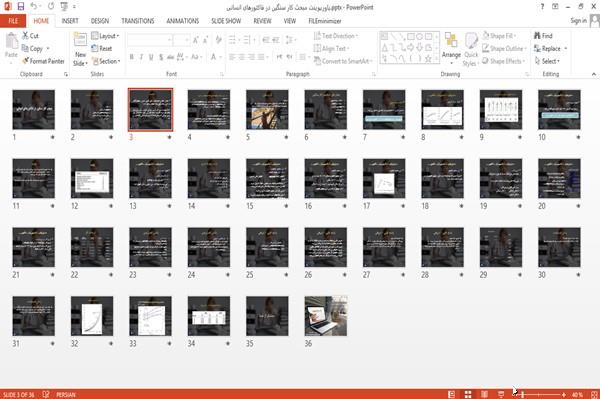600x399 pixels.
Task: Toggle Strikethrough formatting
Action: tap(171, 57)
